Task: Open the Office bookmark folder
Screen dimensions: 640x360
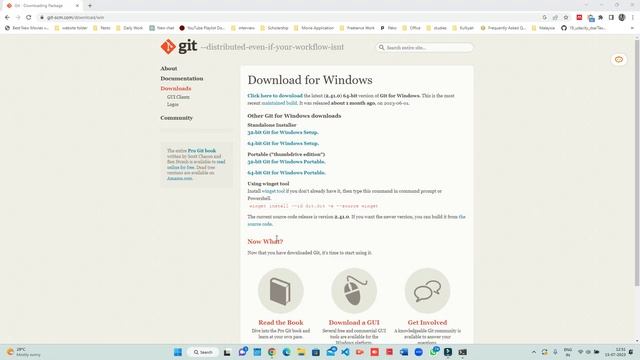Action: (x=411, y=28)
